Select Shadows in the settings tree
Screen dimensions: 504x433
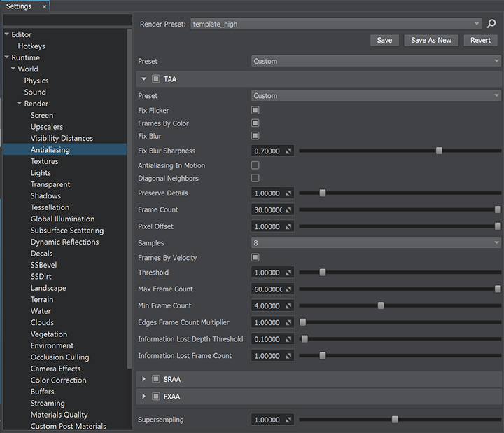point(45,196)
